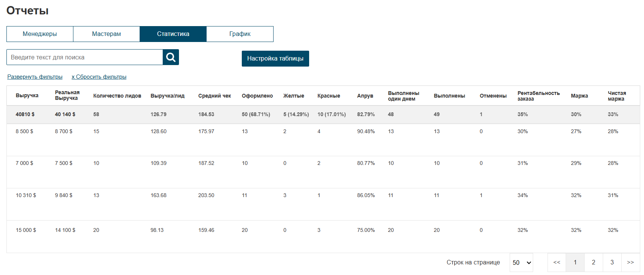Screen dimensions: 644x275
Task: Select pagination page 1
Action: click(575, 263)
